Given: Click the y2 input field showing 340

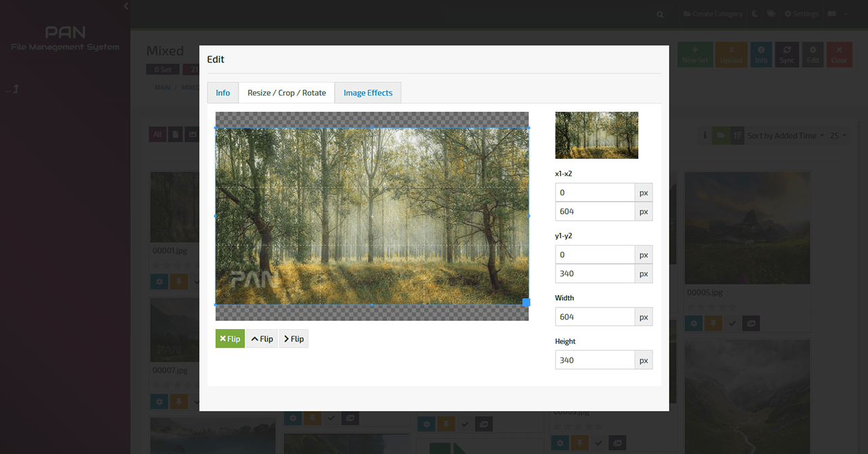Looking at the screenshot, I should coord(595,274).
